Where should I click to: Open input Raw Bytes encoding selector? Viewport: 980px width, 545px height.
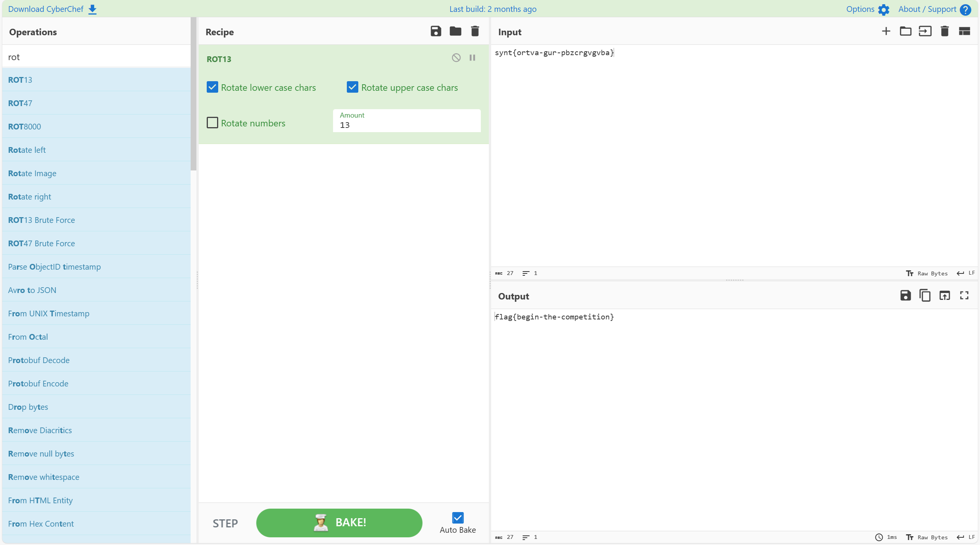pos(927,273)
